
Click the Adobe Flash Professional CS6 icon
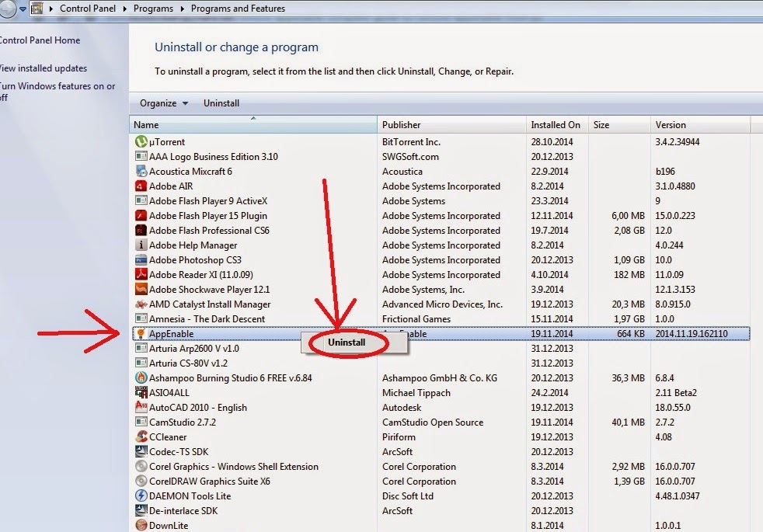pyautogui.click(x=141, y=230)
